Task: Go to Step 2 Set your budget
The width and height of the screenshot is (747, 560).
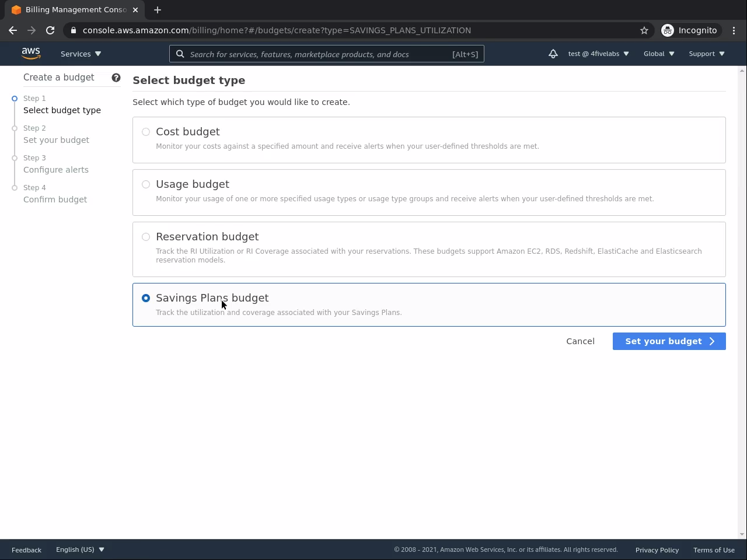Action: [x=56, y=134]
